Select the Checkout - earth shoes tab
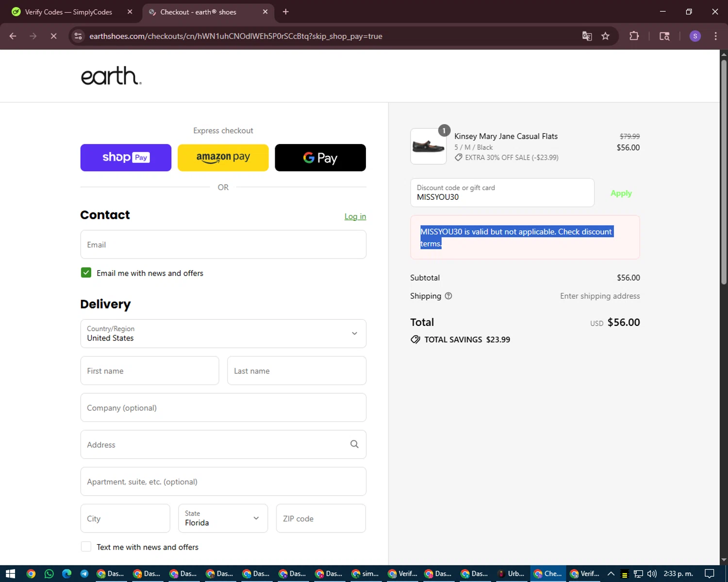Image resolution: width=728 pixels, height=582 pixels. tap(208, 12)
